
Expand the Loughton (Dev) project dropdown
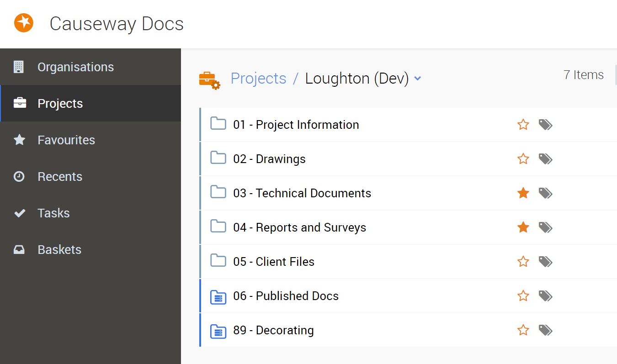417,79
